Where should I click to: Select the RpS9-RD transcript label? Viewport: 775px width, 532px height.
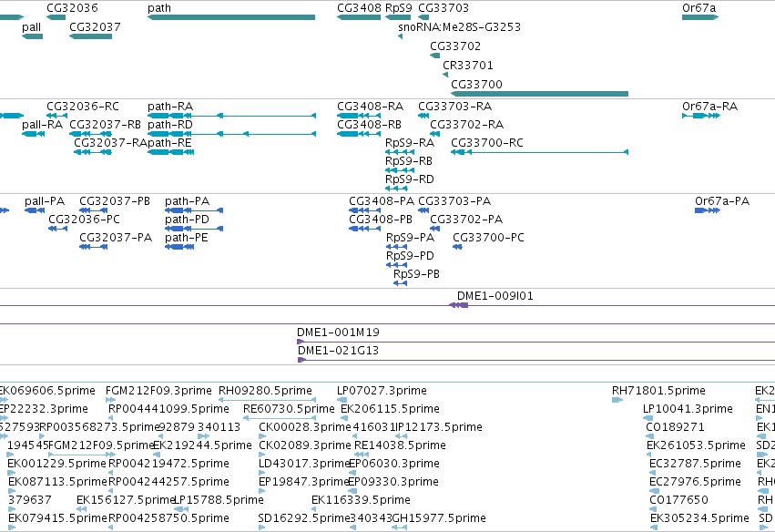point(409,179)
